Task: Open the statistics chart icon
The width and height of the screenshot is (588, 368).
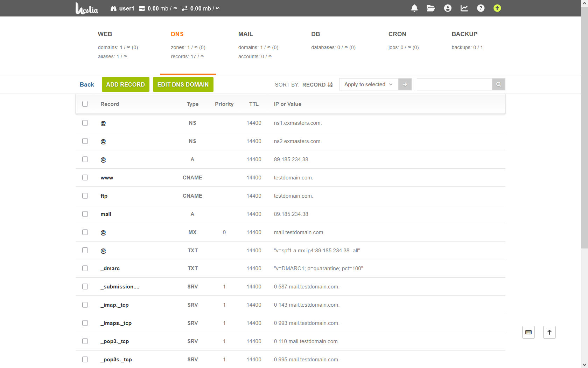Action: [x=464, y=8]
